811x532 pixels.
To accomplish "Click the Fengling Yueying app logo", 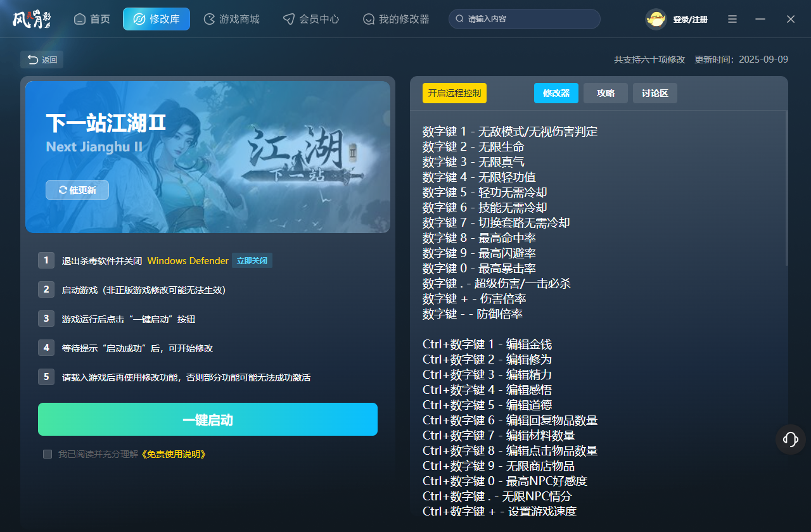I will click(32, 19).
